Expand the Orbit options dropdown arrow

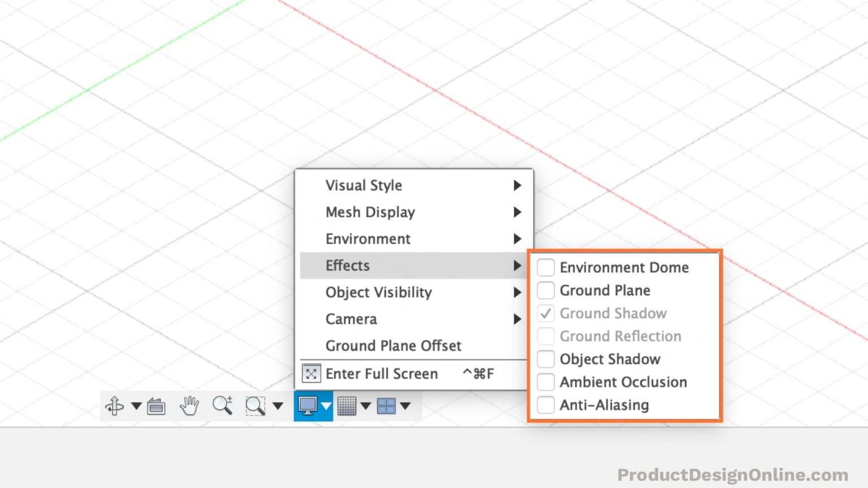136,406
